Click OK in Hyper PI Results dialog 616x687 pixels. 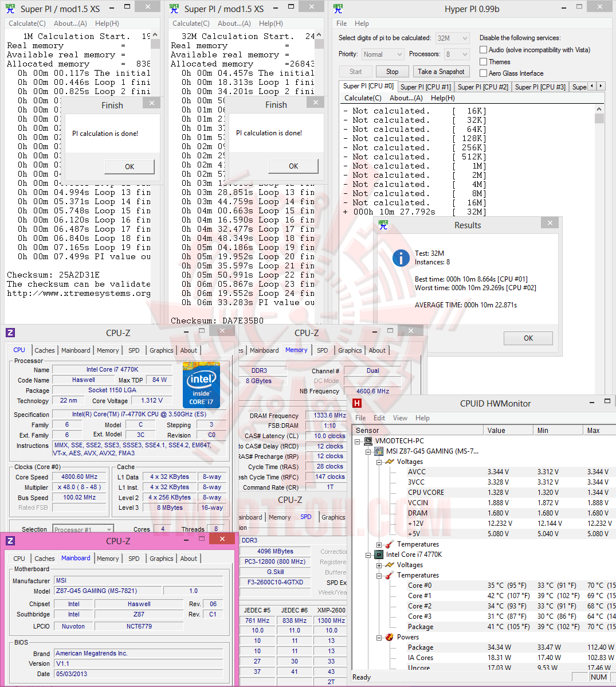coord(528,338)
